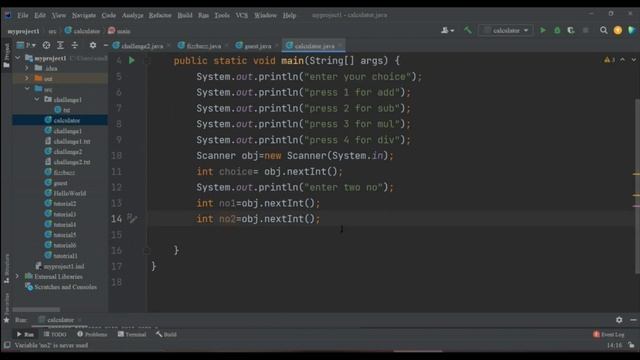Start debugging with the bug icon
640x360 pixels.
click(557, 30)
